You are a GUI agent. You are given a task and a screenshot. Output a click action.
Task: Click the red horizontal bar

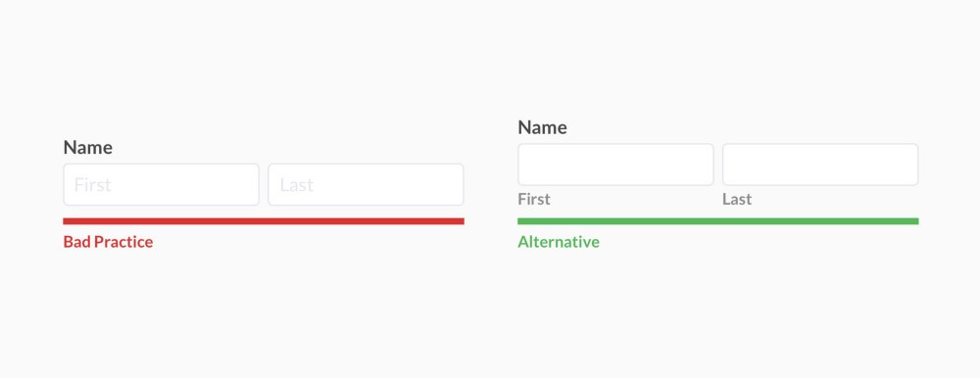pyautogui.click(x=264, y=221)
